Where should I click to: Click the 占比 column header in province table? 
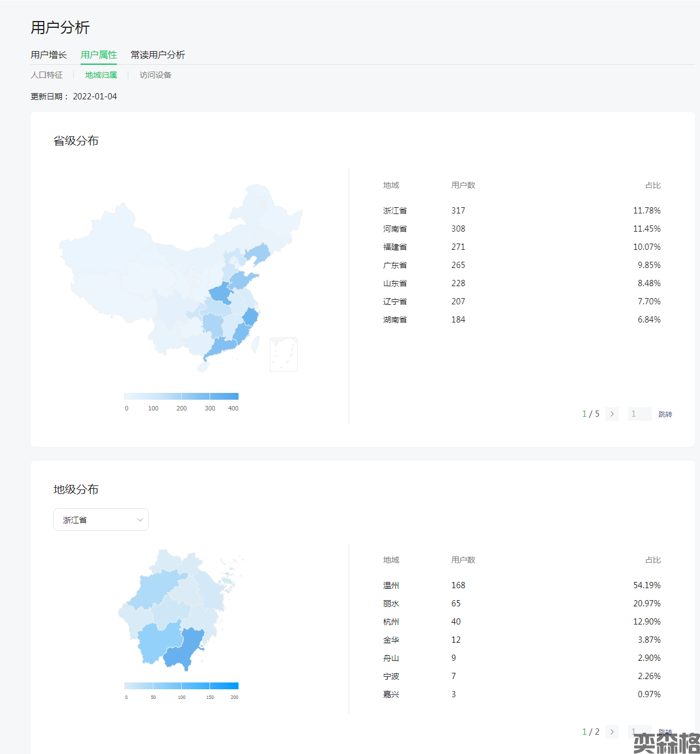point(652,185)
